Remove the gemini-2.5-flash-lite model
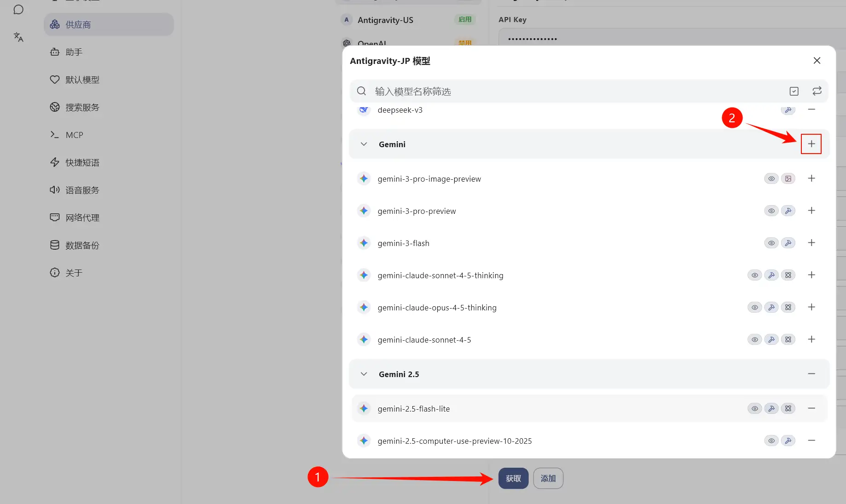Viewport: 846px width, 504px height. click(x=811, y=408)
